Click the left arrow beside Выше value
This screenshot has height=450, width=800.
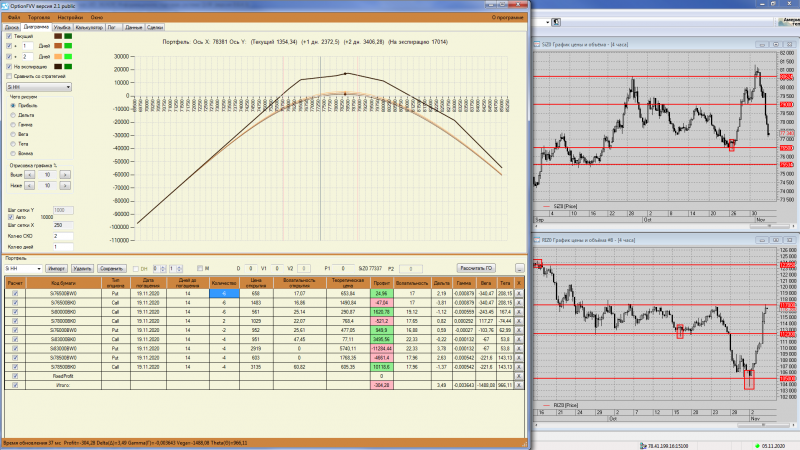tap(30, 174)
